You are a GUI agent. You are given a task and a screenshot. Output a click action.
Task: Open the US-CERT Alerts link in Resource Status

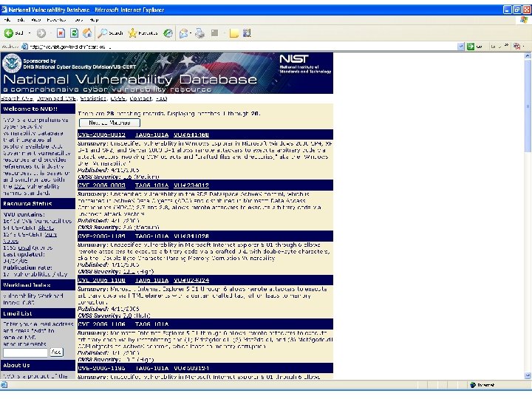coord(46,228)
